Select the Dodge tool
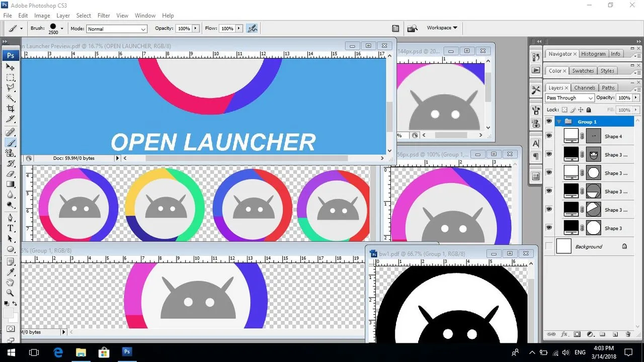 click(x=10, y=205)
